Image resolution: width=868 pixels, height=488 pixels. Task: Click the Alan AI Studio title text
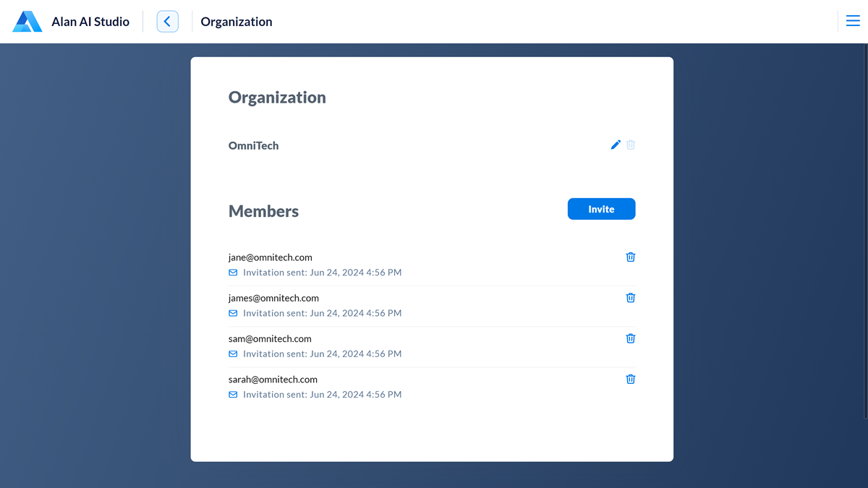pos(90,22)
